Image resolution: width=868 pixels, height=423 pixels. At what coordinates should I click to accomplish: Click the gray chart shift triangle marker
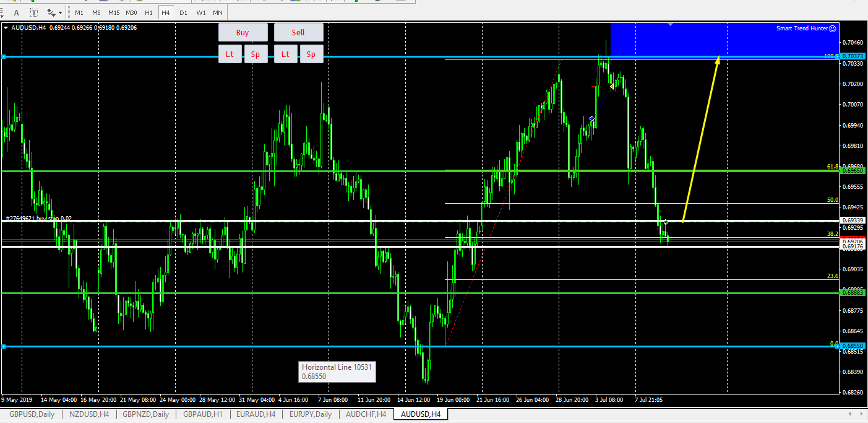point(670,24)
